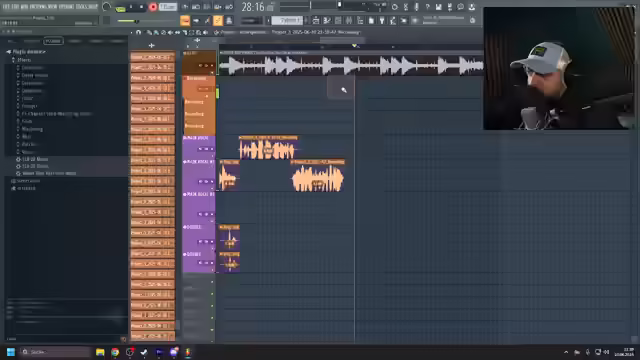
Task: Click the question mark help icon
Action: click(x=427, y=7)
